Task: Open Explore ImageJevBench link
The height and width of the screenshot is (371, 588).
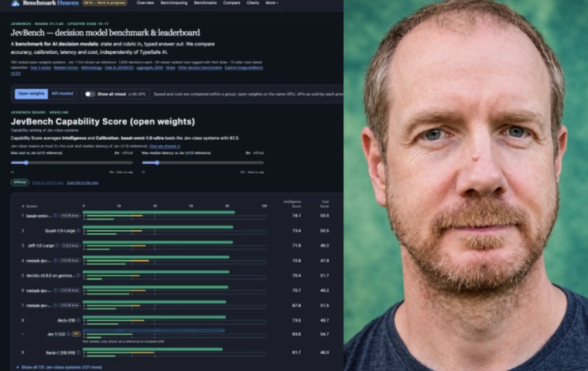Action: (x=244, y=68)
